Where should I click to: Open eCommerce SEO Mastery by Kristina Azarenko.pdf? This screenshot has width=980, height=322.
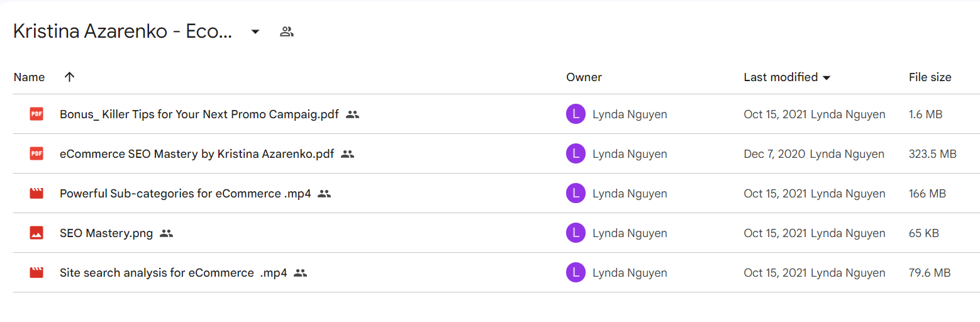tap(197, 154)
